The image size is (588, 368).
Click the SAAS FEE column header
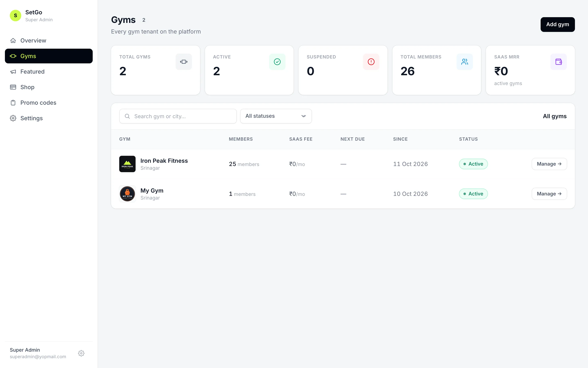(301, 139)
